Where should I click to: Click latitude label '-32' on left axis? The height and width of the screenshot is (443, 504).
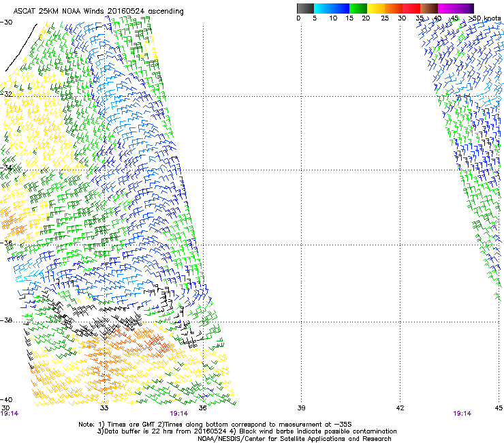(6, 94)
